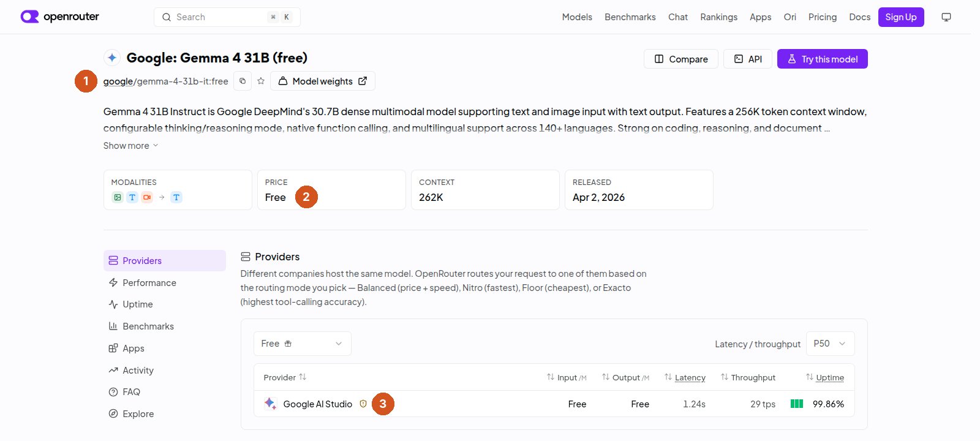The height and width of the screenshot is (441, 980).
Task: Click the Google AI Studio provider logo
Action: coord(270,403)
